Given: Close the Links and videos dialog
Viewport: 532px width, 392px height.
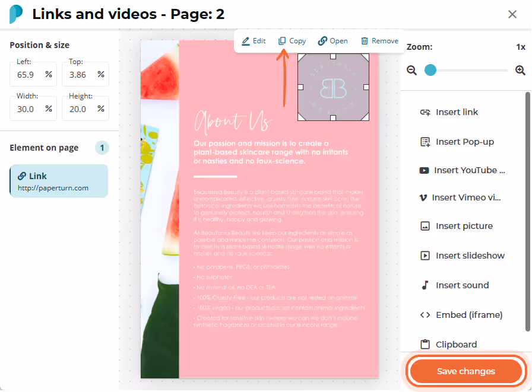Looking at the screenshot, I should tap(512, 14).
